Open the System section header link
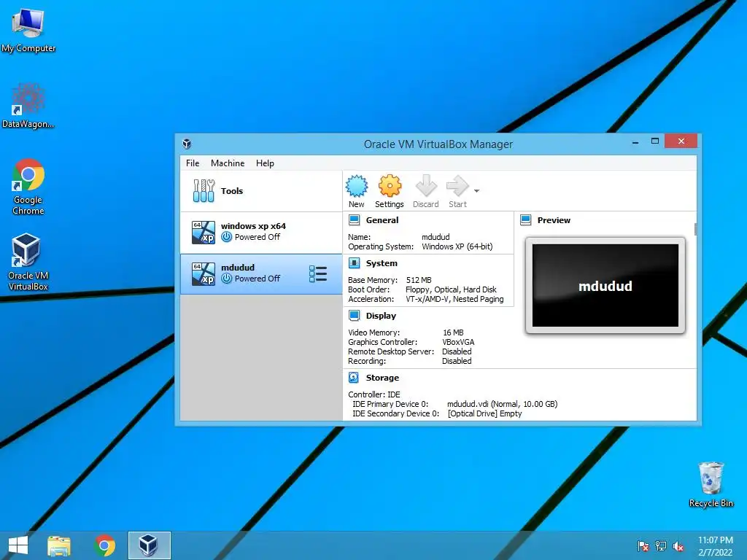The image size is (747, 560). (381, 262)
